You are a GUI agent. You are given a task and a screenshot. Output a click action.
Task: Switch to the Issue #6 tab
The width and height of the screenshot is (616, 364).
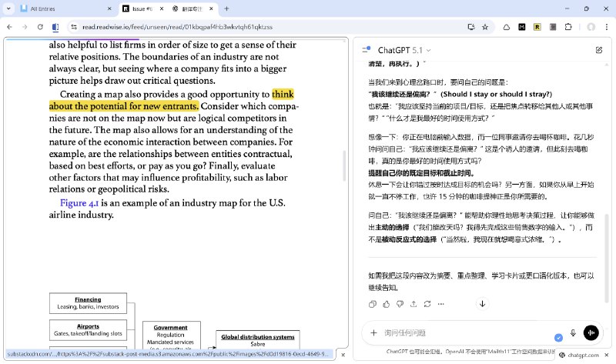(142, 8)
